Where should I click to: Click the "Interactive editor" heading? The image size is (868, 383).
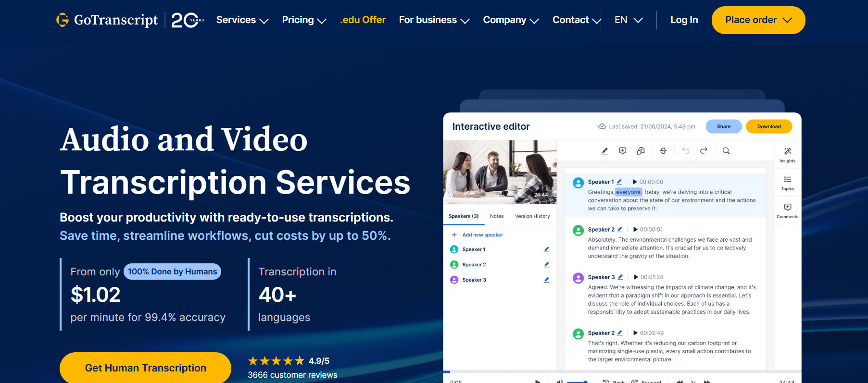491,126
